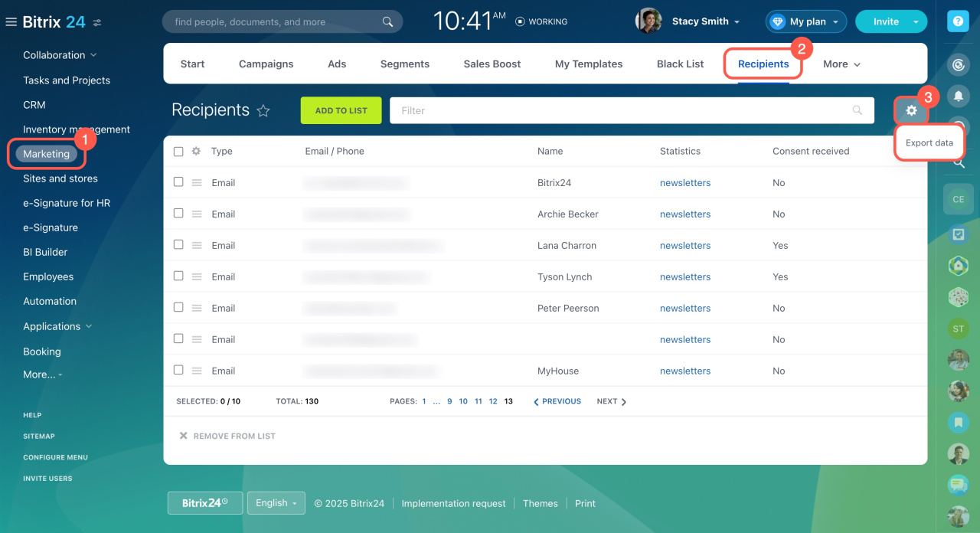The image size is (980, 533).
Task: Tick the checkbox for Lana Charron
Action: [x=178, y=245]
